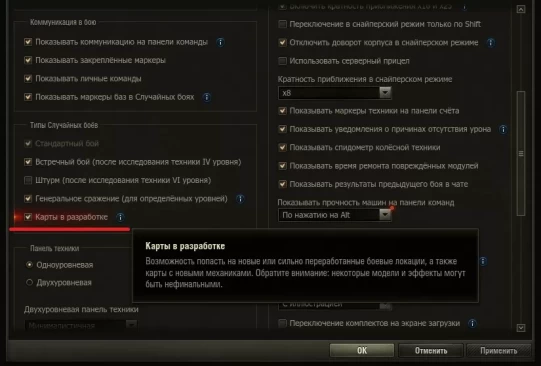Toggle 'Показывать время ремонта повреждённых модулей'
541x366 pixels.
tap(282, 166)
